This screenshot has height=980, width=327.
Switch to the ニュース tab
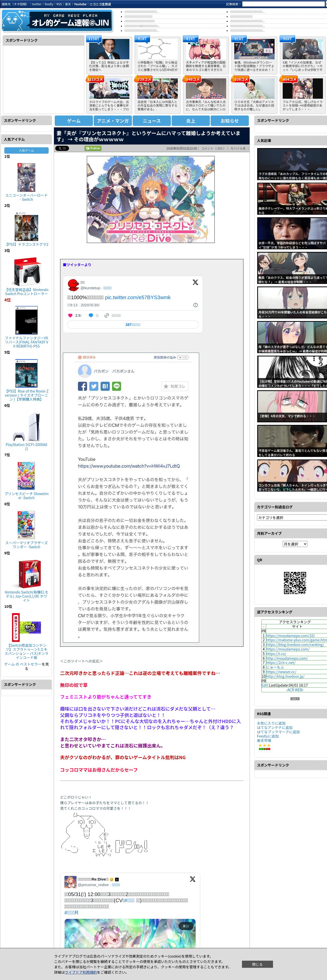pyautogui.click(x=152, y=121)
